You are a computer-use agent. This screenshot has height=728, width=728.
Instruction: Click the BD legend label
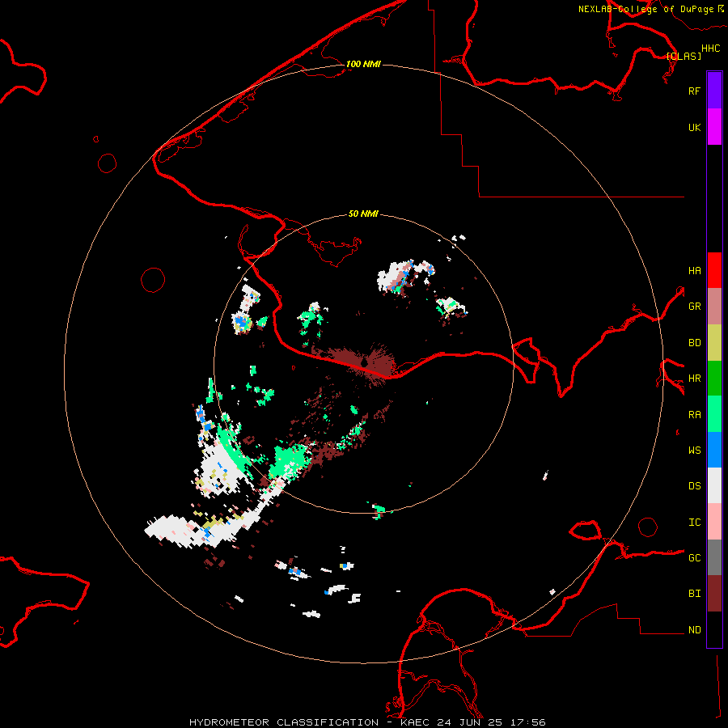click(694, 343)
